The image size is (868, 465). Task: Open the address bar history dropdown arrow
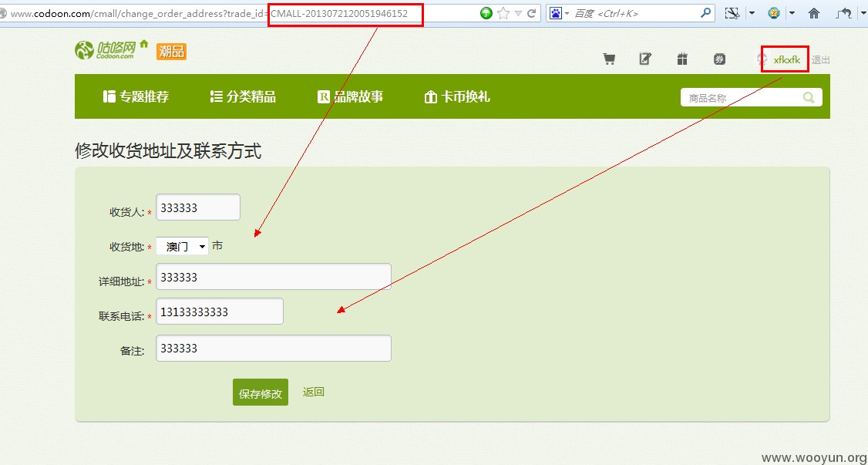coord(518,13)
